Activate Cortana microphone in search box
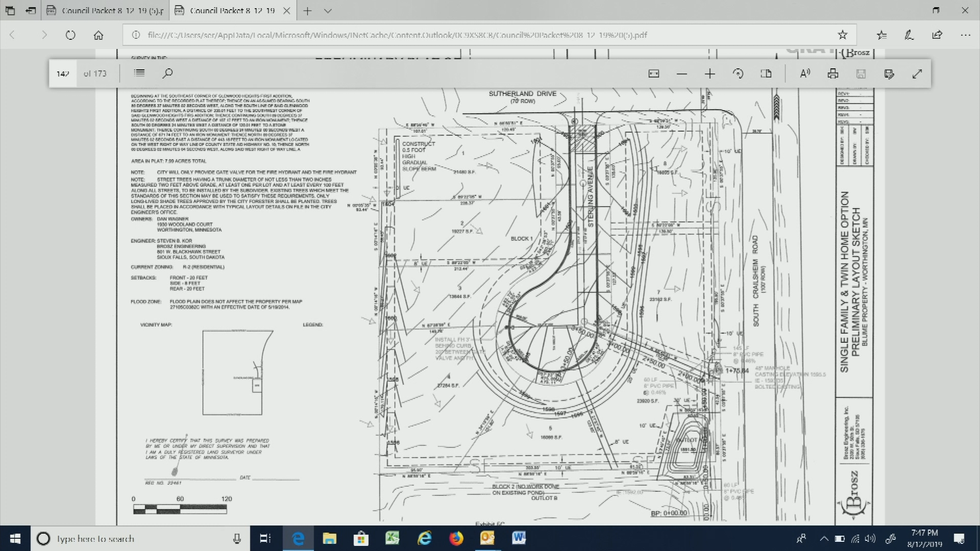The width and height of the screenshot is (980, 551). pos(237,539)
